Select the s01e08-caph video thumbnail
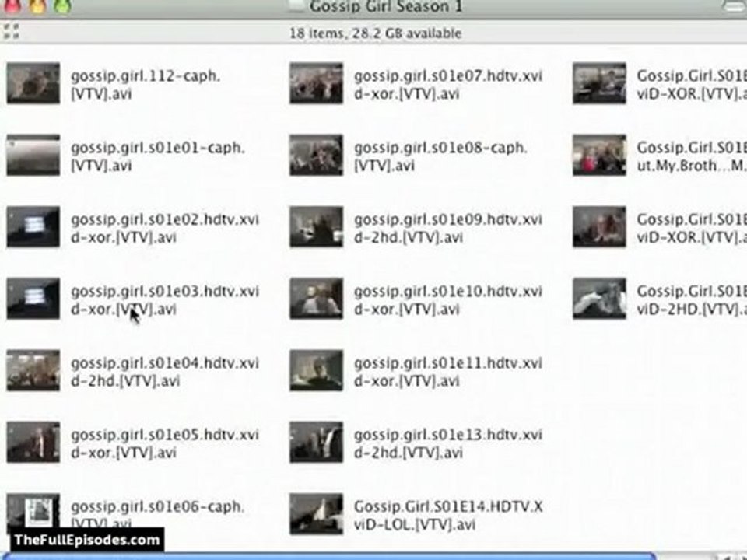Image resolution: width=747 pixels, height=560 pixels. tap(317, 156)
